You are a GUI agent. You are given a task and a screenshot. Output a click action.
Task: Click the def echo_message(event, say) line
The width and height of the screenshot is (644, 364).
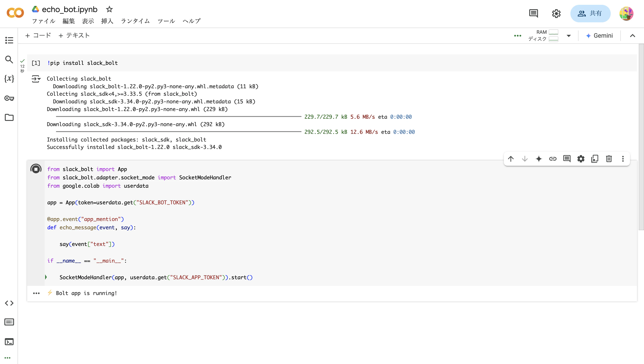(92, 228)
